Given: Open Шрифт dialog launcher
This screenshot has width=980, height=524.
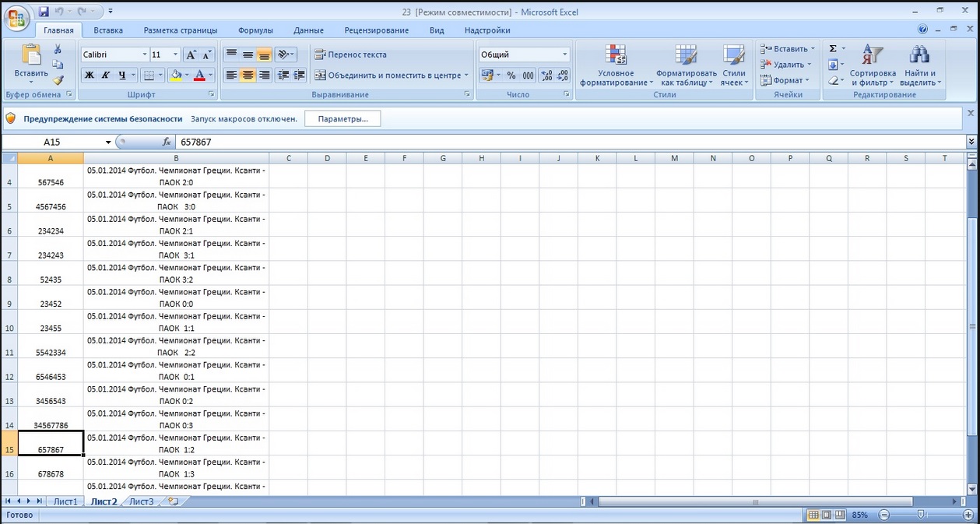Looking at the screenshot, I should (212, 94).
